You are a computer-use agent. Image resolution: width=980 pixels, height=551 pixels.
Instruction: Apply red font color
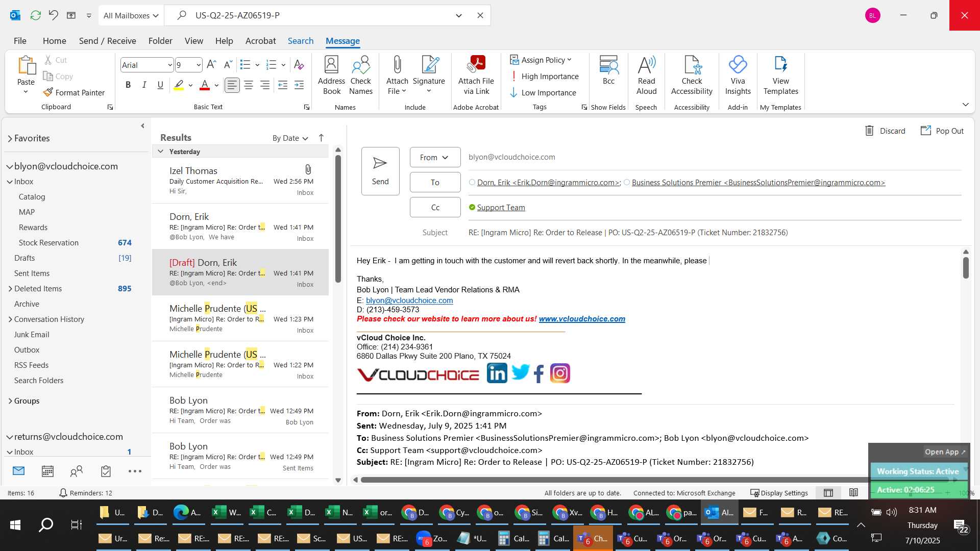(205, 85)
